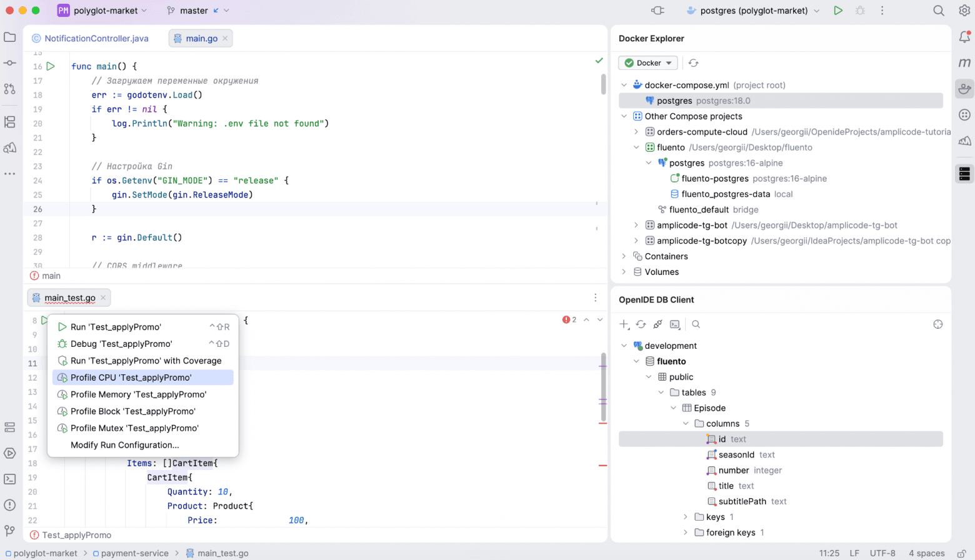Click the 4 spaces indent status entry
Image resolution: width=975 pixels, height=560 pixels.
click(x=926, y=553)
